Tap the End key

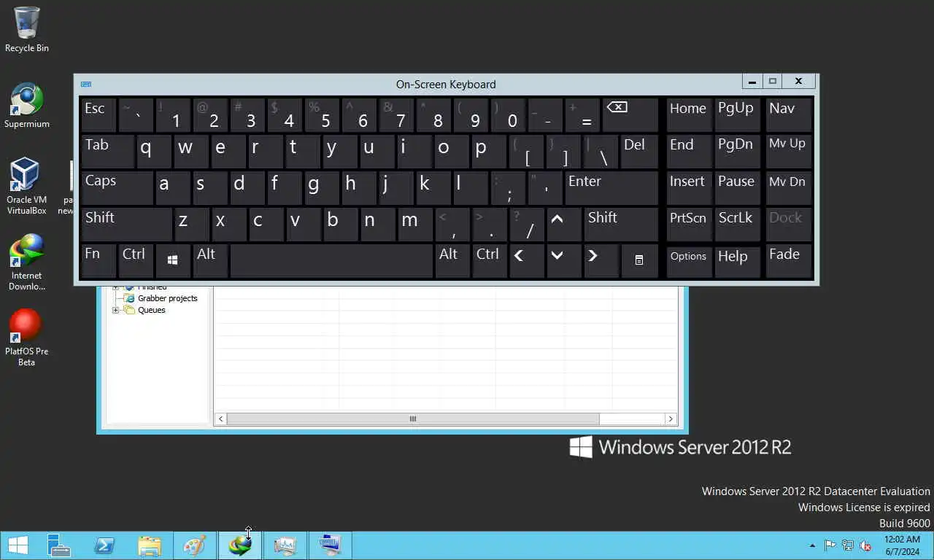(x=689, y=152)
